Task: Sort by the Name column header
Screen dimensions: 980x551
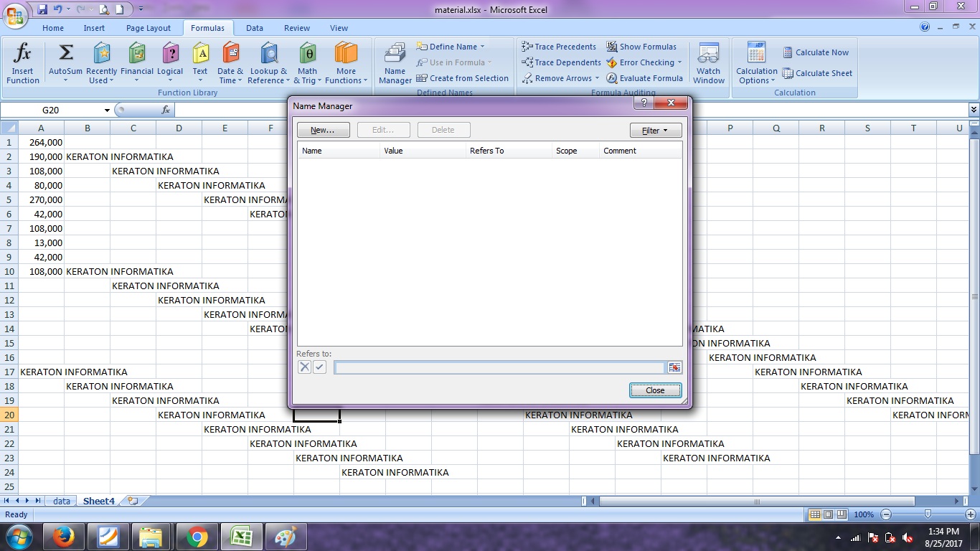Action: coord(339,151)
